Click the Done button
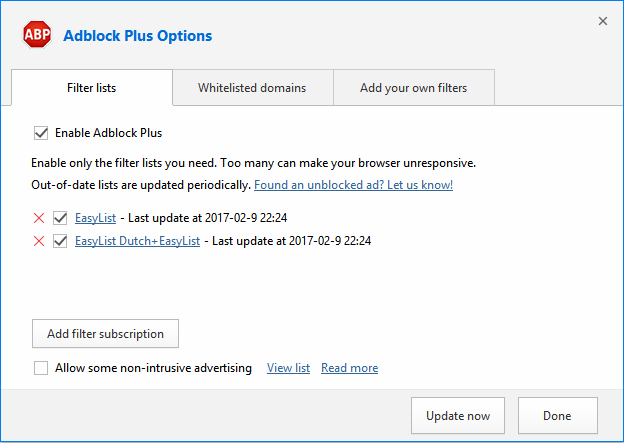Image resolution: width=624 pixels, height=443 pixels. (x=558, y=416)
